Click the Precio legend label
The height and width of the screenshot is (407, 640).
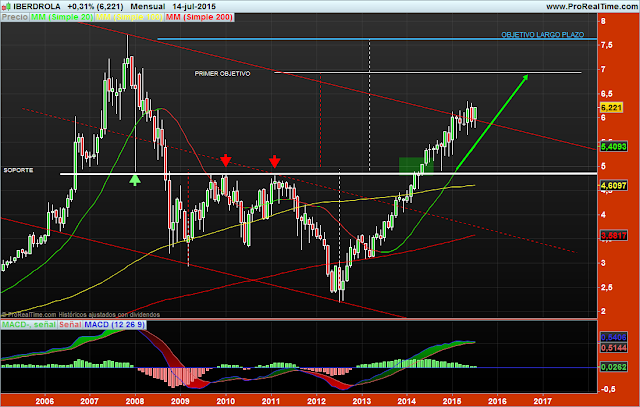coord(15,17)
